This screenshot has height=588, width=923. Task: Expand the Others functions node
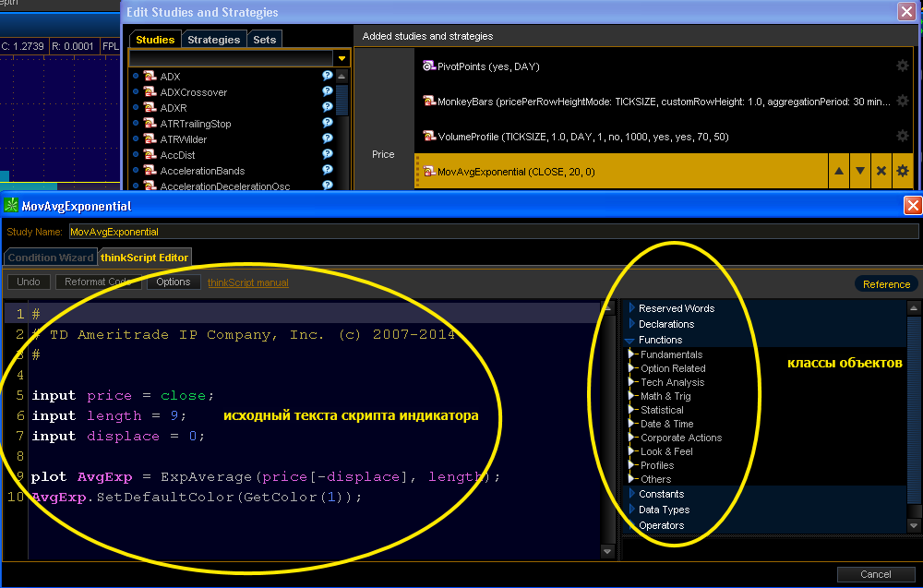point(633,478)
